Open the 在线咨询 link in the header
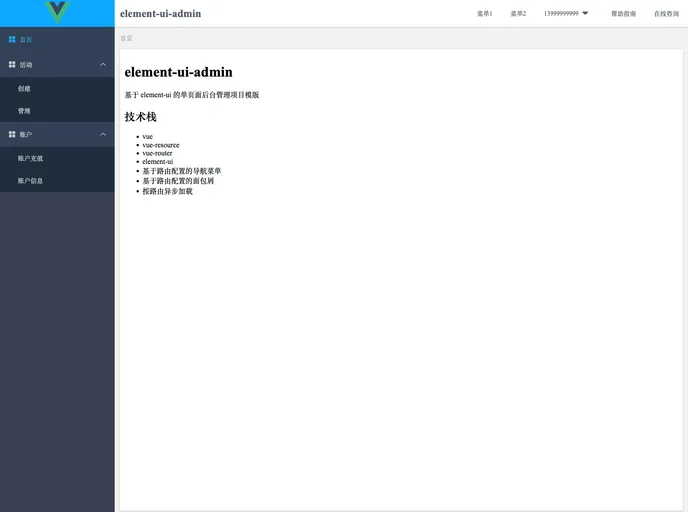 [x=666, y=14]
